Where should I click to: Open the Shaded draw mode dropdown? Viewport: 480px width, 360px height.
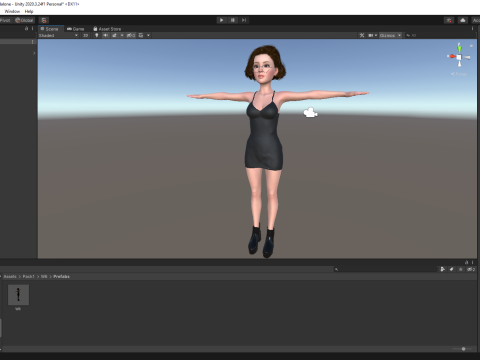[x=58, y=35]
